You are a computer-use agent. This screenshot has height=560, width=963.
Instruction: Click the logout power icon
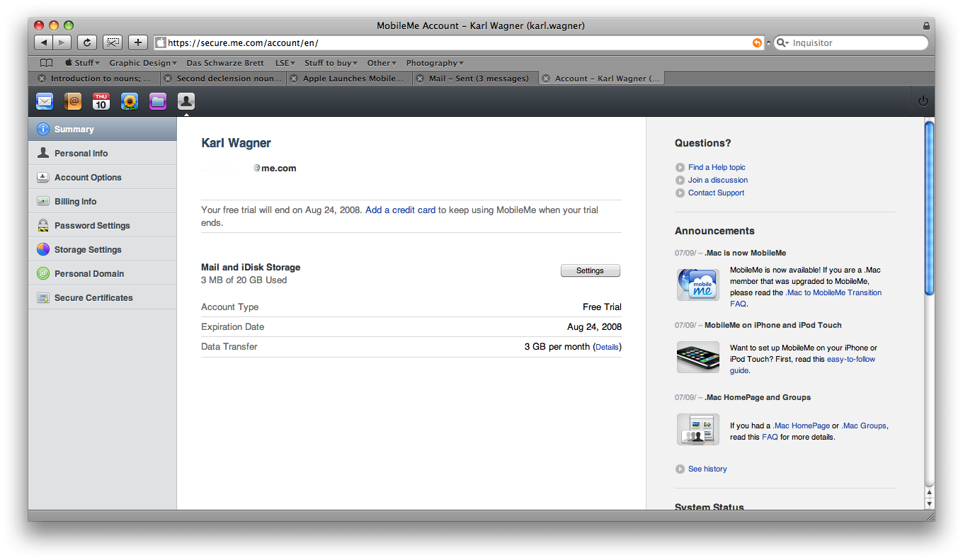point(923,101)
